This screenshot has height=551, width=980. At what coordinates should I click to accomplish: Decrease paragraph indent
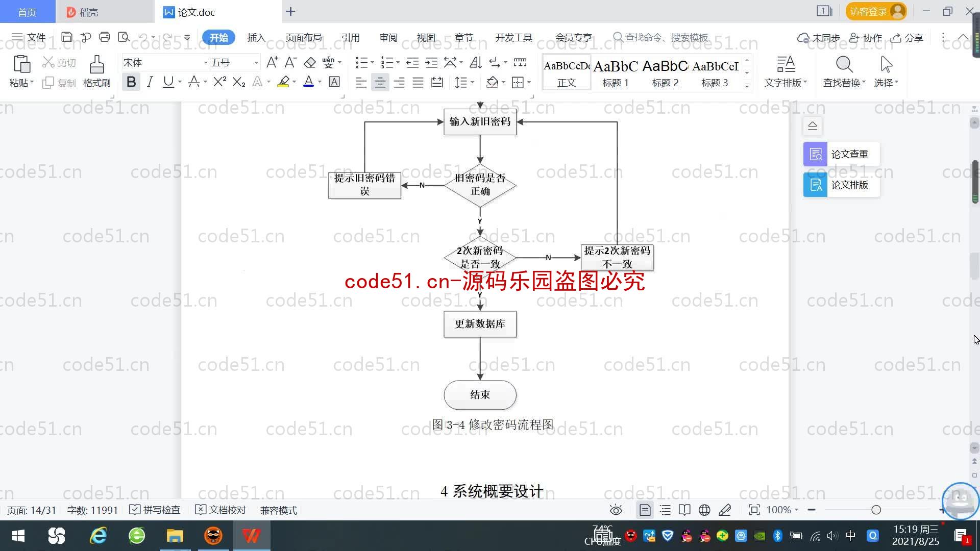click(x=412, y=63)
